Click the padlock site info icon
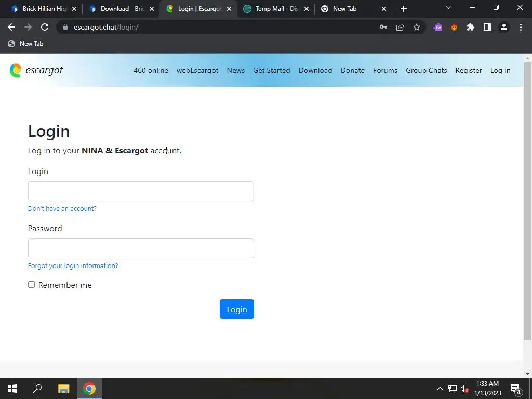The width and height of the screenshot is (532, 399). click(x=65, y=27)
